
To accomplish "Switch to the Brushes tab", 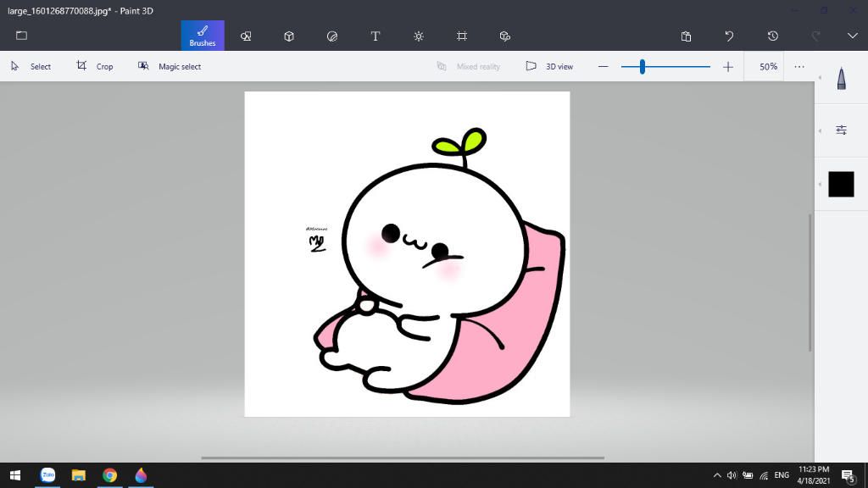I will (203, 36).
